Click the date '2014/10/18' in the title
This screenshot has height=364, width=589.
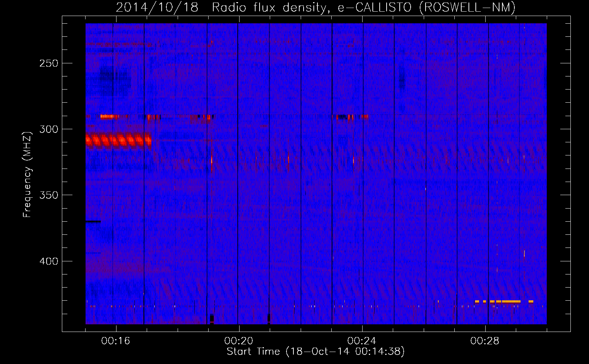pos(157,7)
